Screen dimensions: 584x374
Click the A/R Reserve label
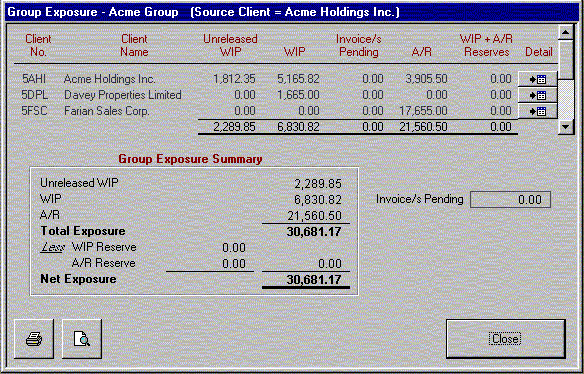pyautogui.click(x=104, y=263)
